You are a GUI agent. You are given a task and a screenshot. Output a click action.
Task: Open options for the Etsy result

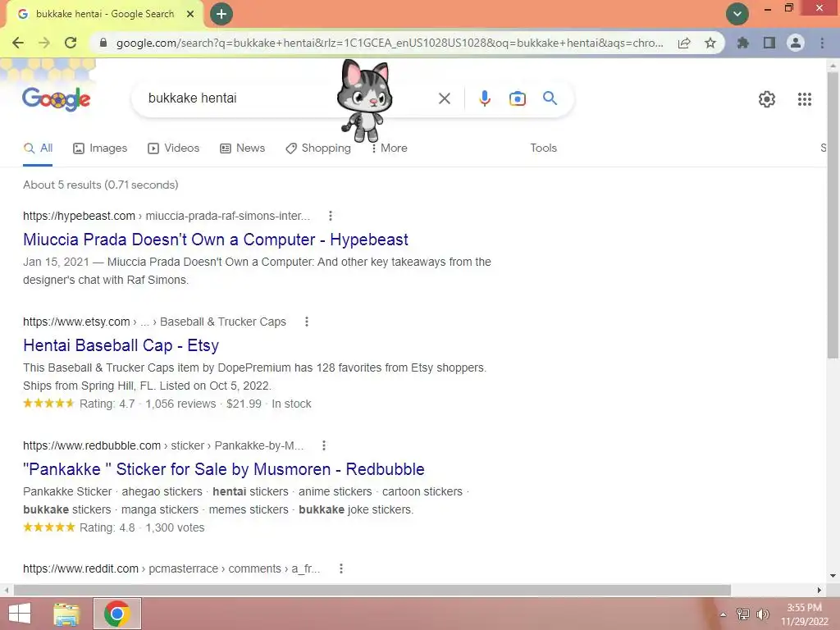(x=307, y=322)
